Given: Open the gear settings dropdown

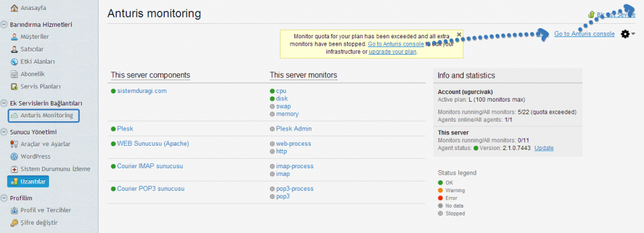Looking at the screenshot, I should (628, 34).
